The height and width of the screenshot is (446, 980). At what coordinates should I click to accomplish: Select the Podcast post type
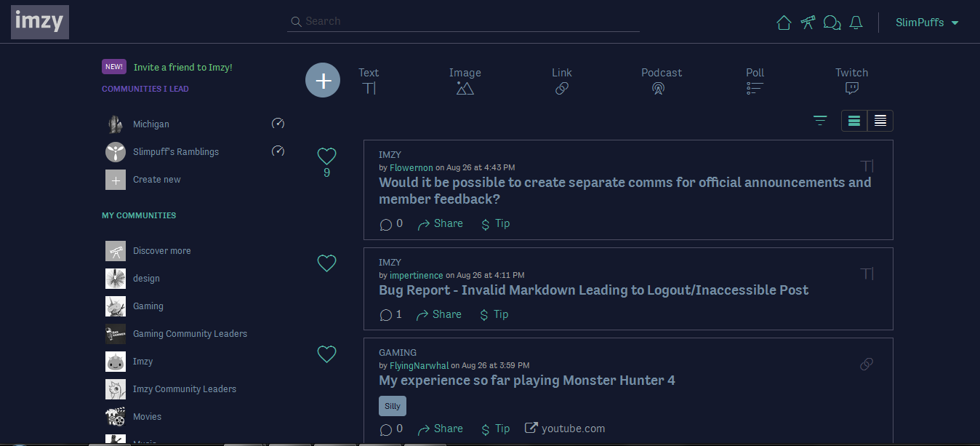pos(661,81)
